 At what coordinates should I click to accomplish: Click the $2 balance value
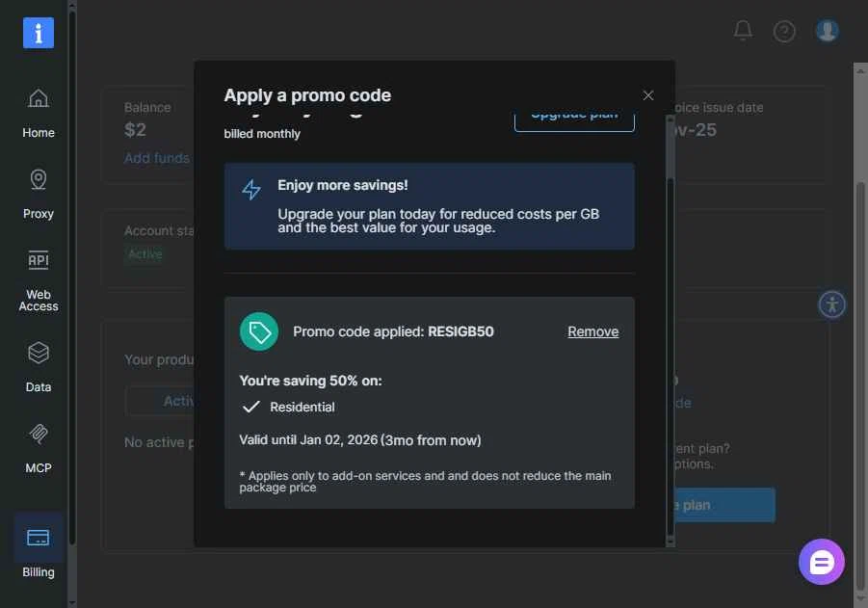(x=135, y=129)
